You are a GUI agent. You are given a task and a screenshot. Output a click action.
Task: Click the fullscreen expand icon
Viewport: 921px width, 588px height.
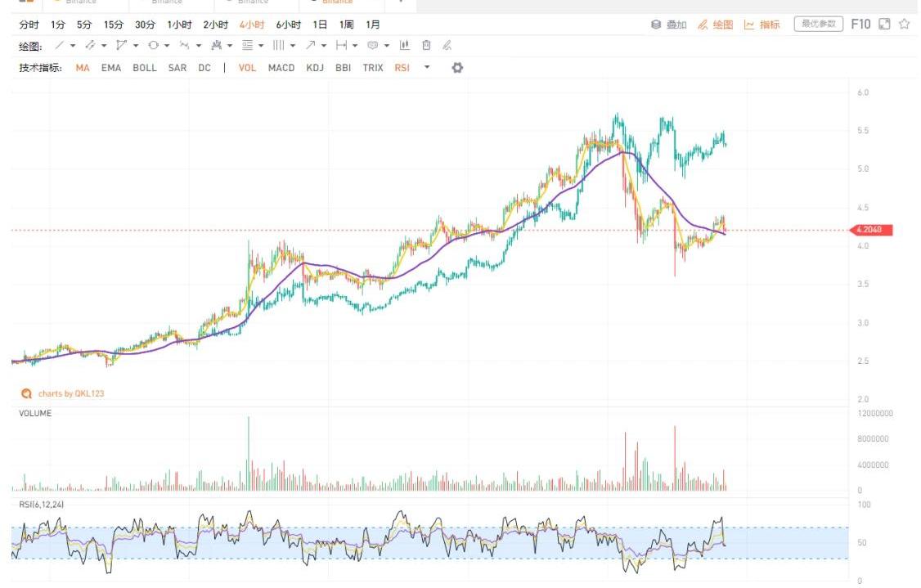coord(883,25)
